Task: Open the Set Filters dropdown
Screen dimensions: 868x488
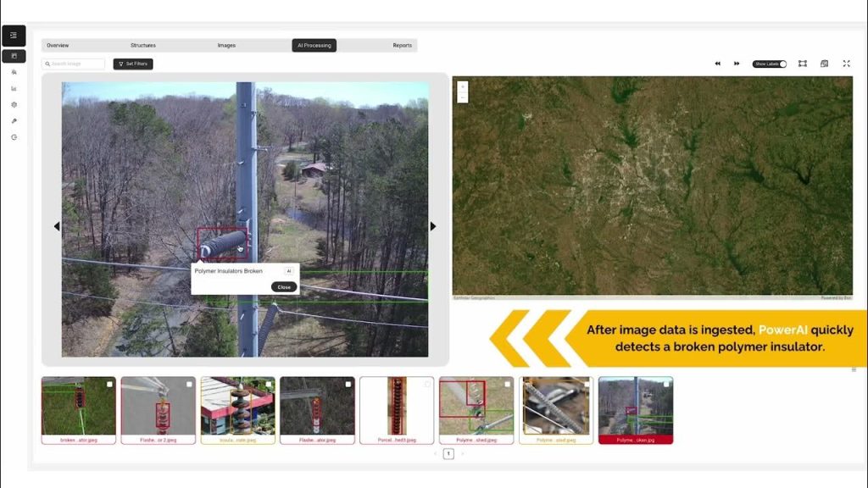Action: click(x=133, y=64)
